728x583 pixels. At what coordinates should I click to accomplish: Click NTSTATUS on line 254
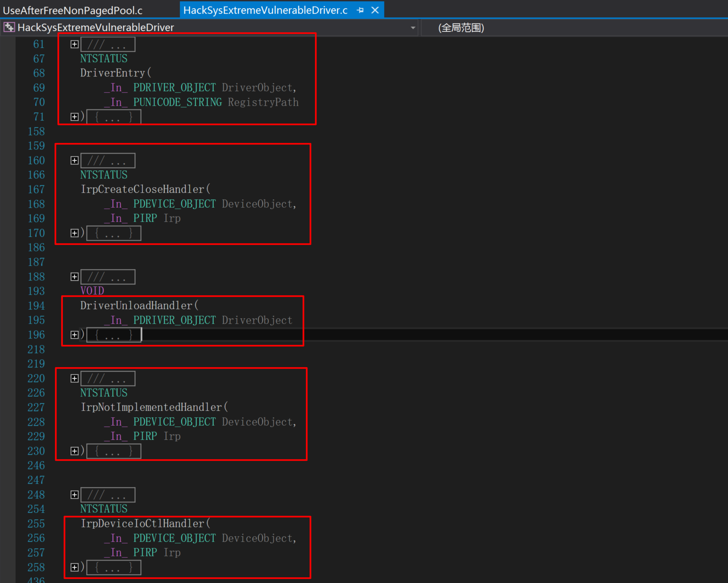tap(104, 509)
